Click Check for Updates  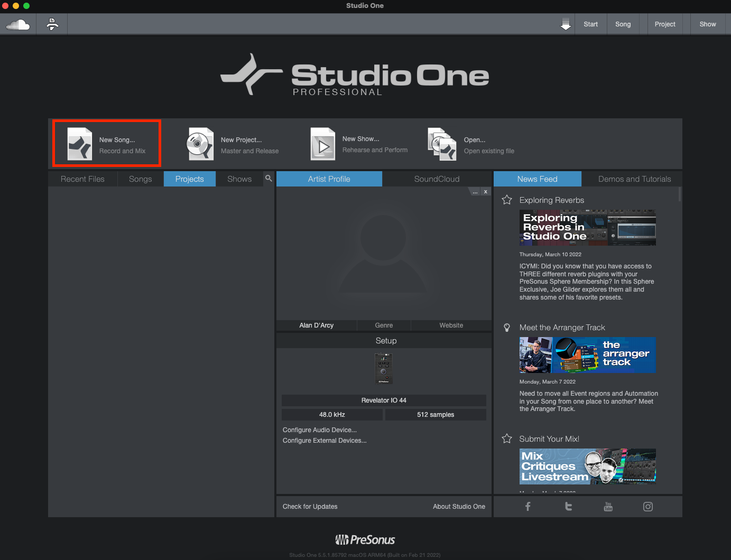(310, 507)
